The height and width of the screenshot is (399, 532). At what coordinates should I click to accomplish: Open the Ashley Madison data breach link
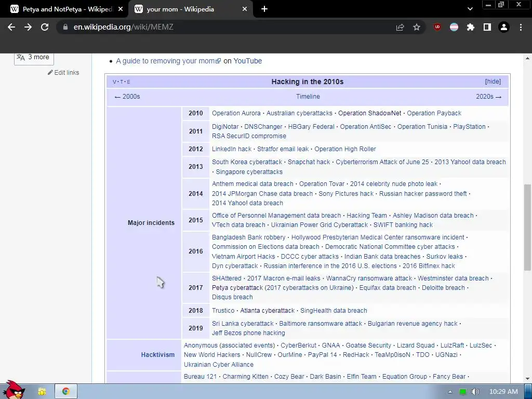click(433, 216)
